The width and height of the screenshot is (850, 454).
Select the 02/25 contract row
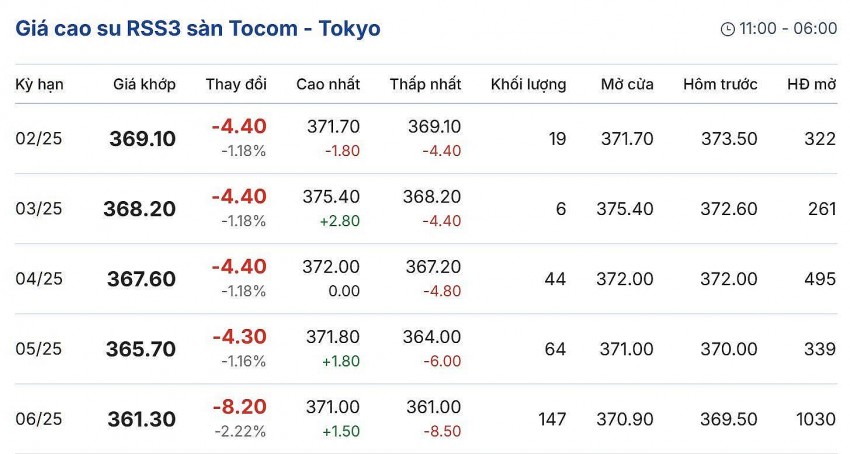pyautogui.click(x=39, y=139)
